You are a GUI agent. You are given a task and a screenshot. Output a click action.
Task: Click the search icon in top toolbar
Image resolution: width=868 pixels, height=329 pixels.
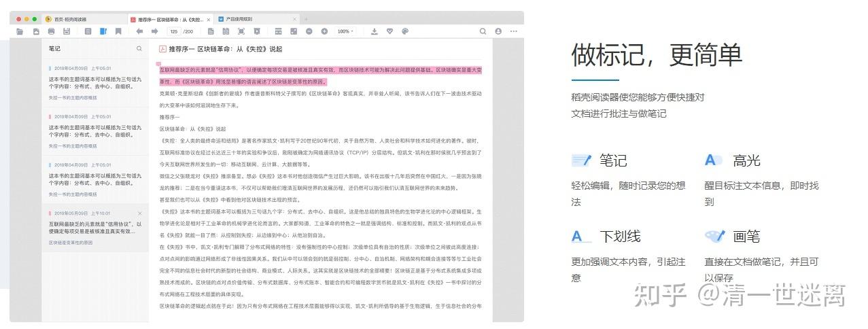click(x=483, y=31)
